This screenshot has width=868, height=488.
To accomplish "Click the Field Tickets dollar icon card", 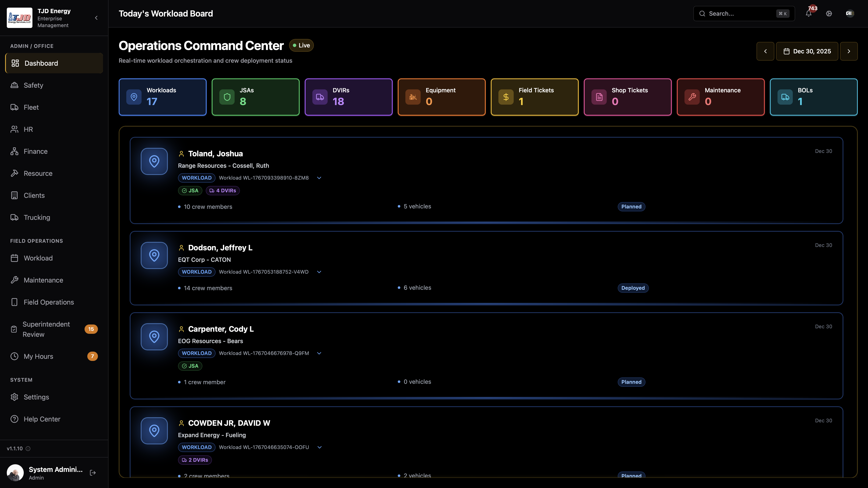I will click(534, 97).
